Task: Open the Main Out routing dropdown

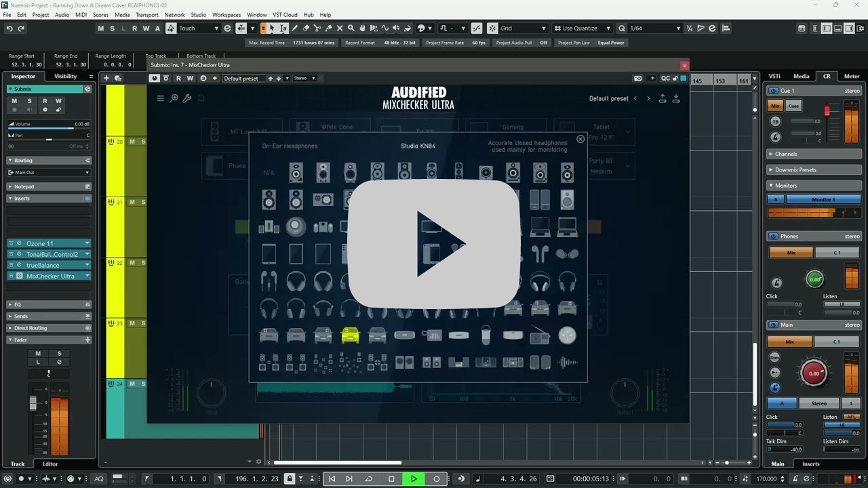Action: [x=49, y=172]
